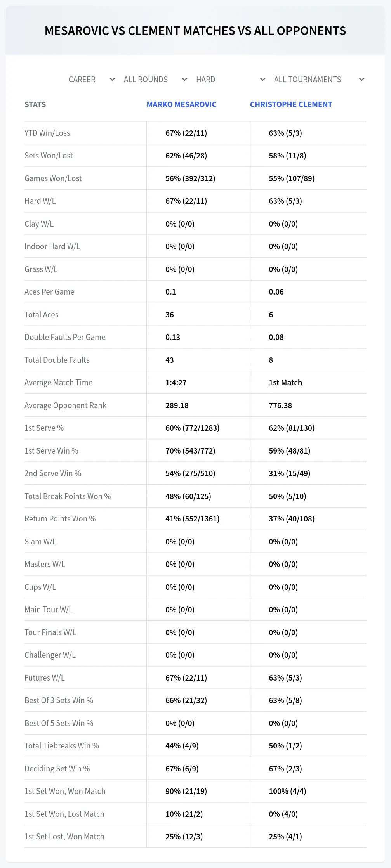The width and height of the screenshot is (391, 868).
Task: Select the Futures W/L row label
Action: point(45,678)
